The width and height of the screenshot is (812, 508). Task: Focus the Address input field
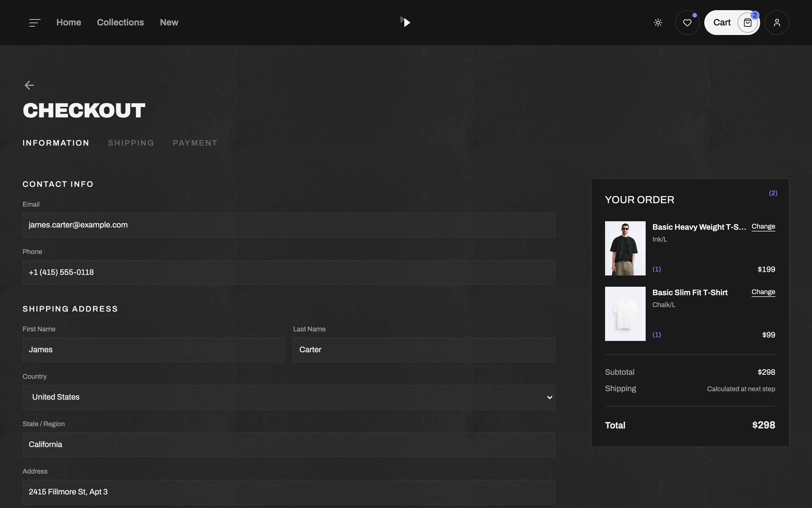(x=288, y=492)
